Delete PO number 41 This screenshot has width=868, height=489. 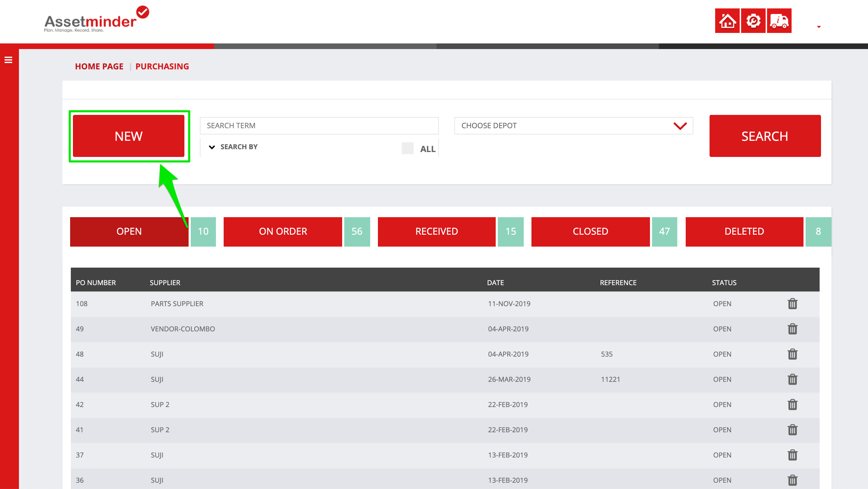tap(792, 430)
